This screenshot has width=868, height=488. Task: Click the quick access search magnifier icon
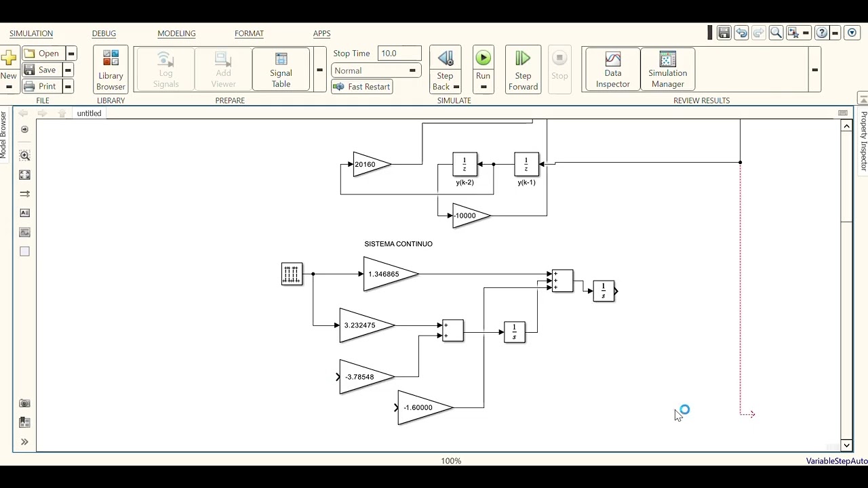pyautogui.click(x=776, y=33)
